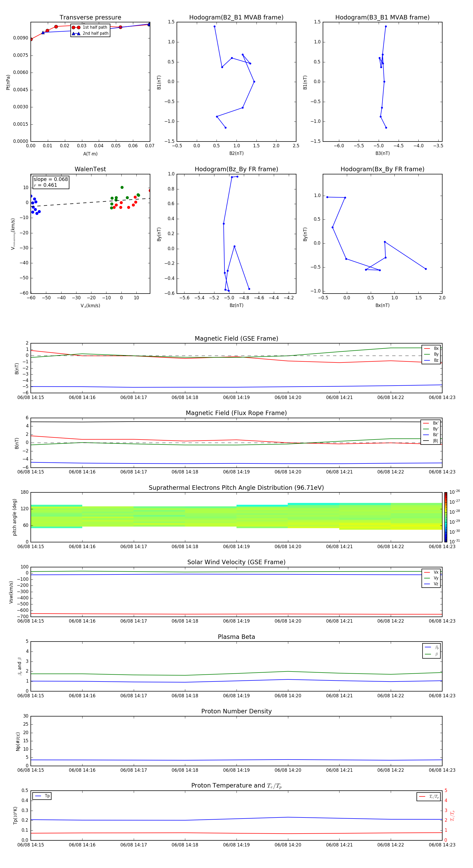The image size is (473, 868).
Task: Click the Plasma Beta plot title
Action: [x=236, y=637]
